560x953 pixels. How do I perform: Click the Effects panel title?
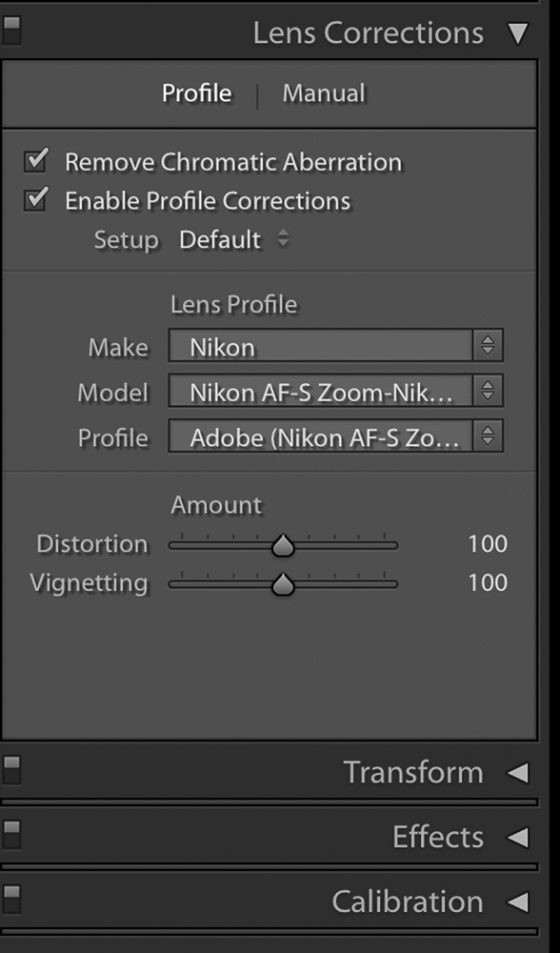click(438, 838)
